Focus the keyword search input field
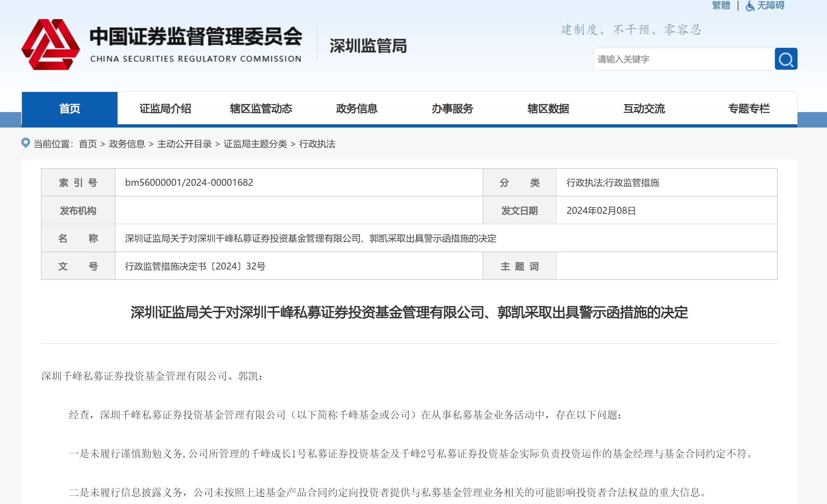This screenshot has width=827, height=504. [x=684, y=59]
